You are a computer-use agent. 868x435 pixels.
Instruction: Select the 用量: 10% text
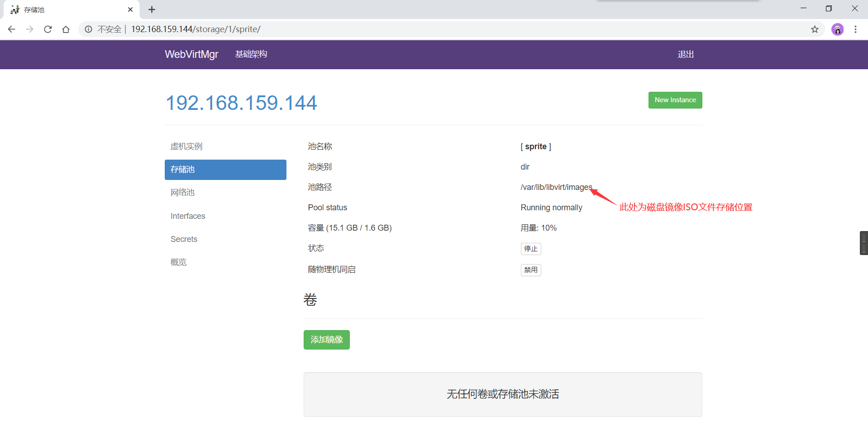tap(539, 228)
